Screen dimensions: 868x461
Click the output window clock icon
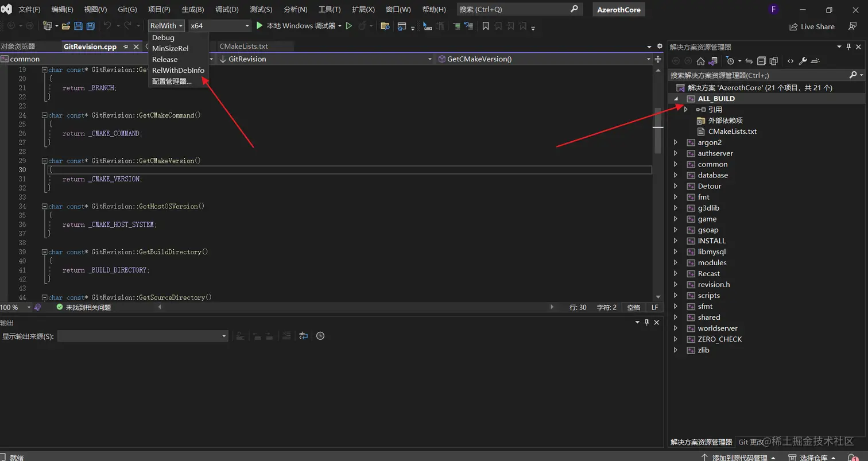coord(320,336)
